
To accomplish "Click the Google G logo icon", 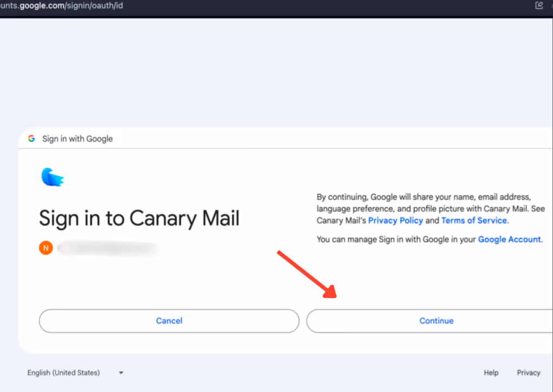I will [31, 139].
